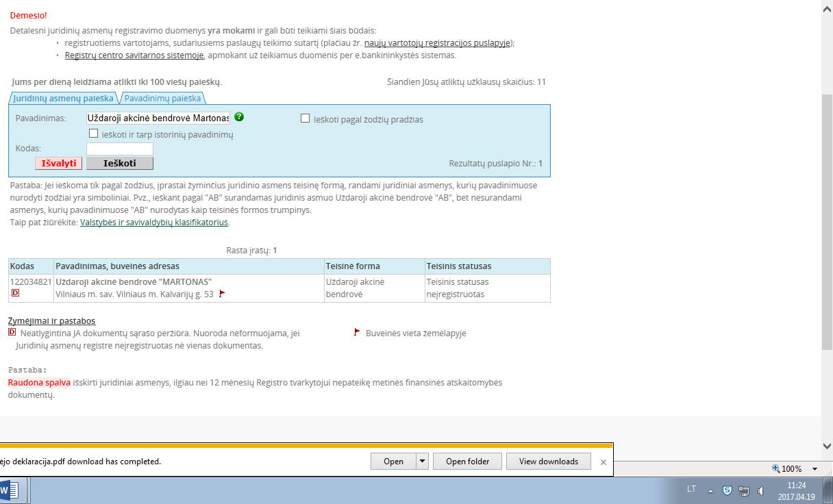Screen dimensions: 833x504
Task: Open the zoom level dropdown arrow
Action: [815, 469]
